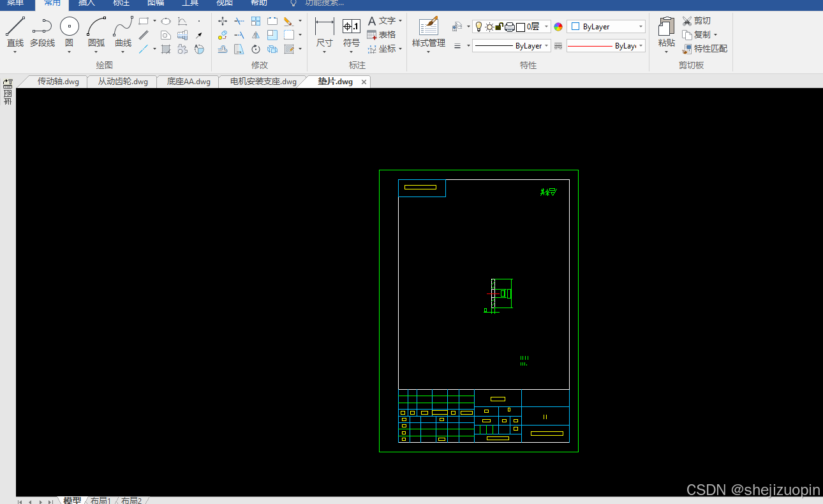Switch to 底座AA.dwg document tab
This screenshot has width=823, height=504.
[188, 82]
